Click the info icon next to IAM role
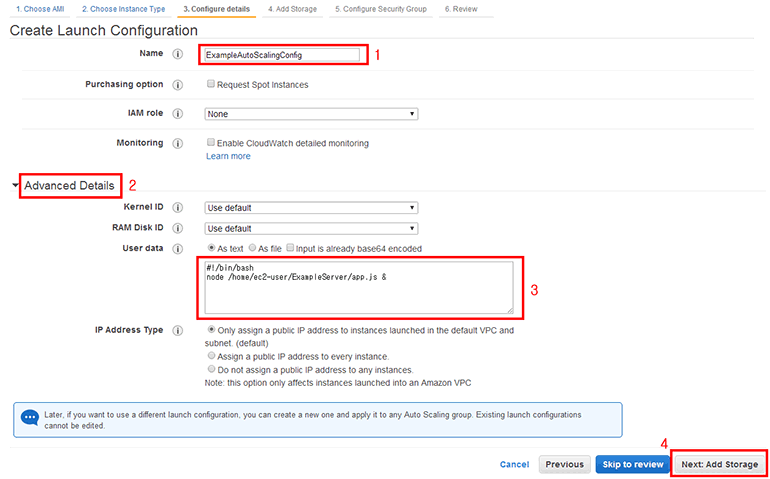Image resolution: width=770 pixels, height=479 pixels. tap(177, 114)
